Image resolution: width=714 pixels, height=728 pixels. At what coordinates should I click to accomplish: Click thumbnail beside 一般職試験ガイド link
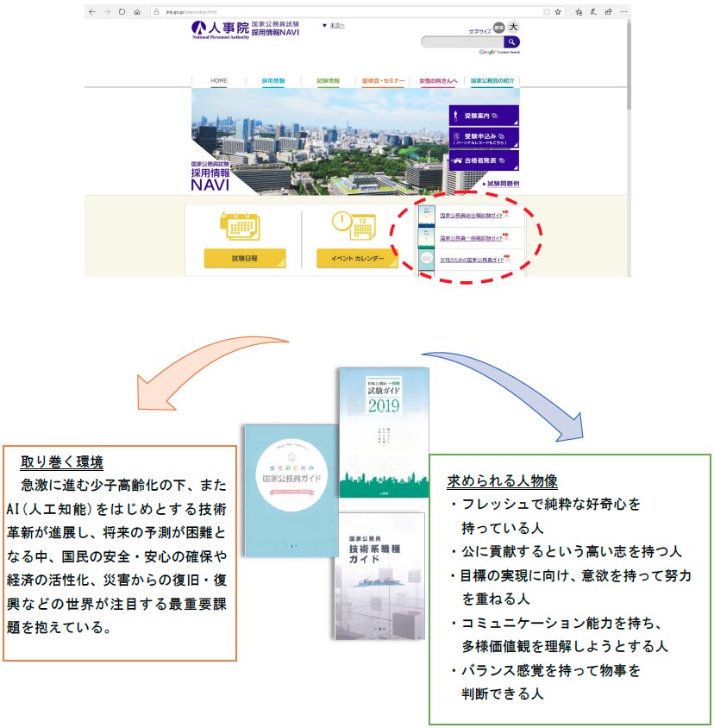pos(427,238)
